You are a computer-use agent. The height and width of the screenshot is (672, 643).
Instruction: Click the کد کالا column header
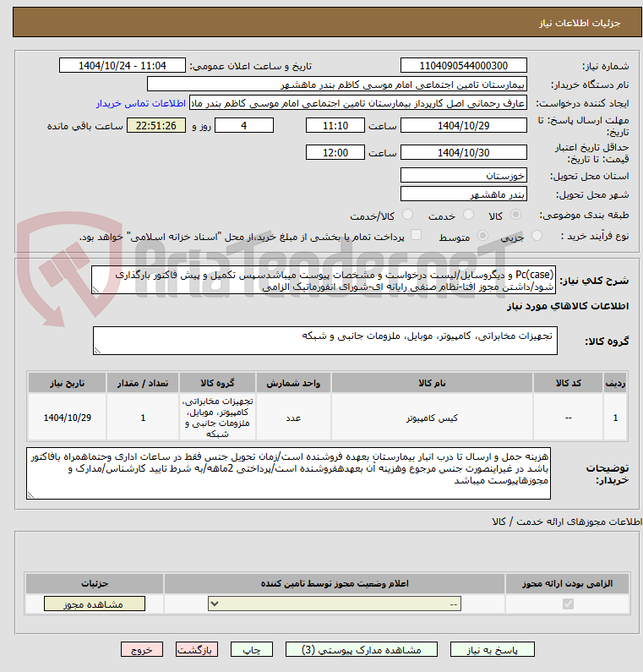pyautogui.click(x=568, y=383)
